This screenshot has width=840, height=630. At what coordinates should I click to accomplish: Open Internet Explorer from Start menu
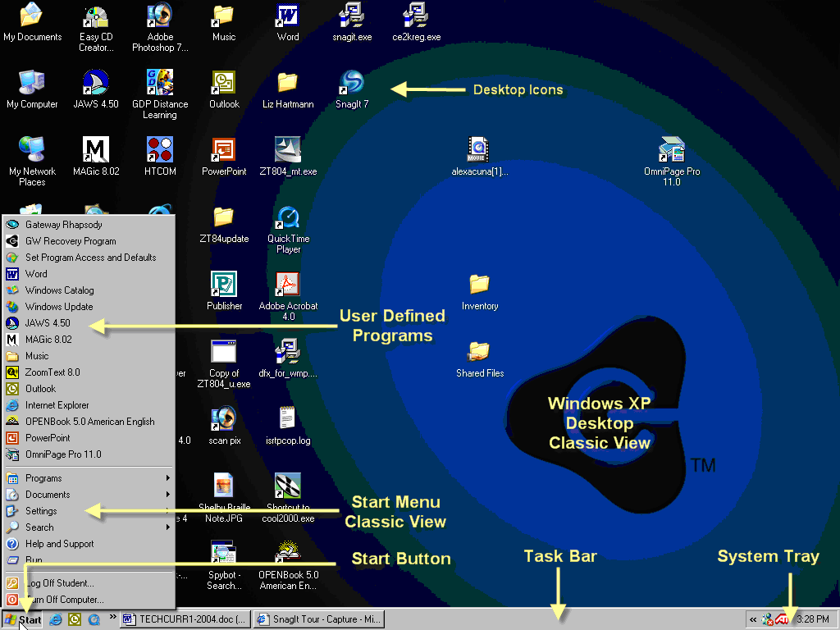(89, 405)
